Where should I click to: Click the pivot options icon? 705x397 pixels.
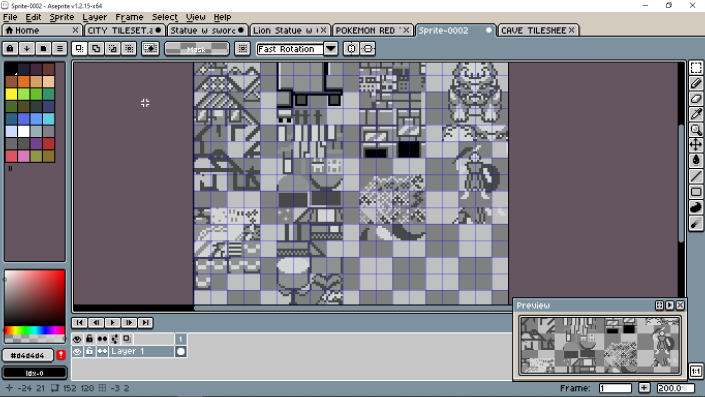click(x=243, y=48)
